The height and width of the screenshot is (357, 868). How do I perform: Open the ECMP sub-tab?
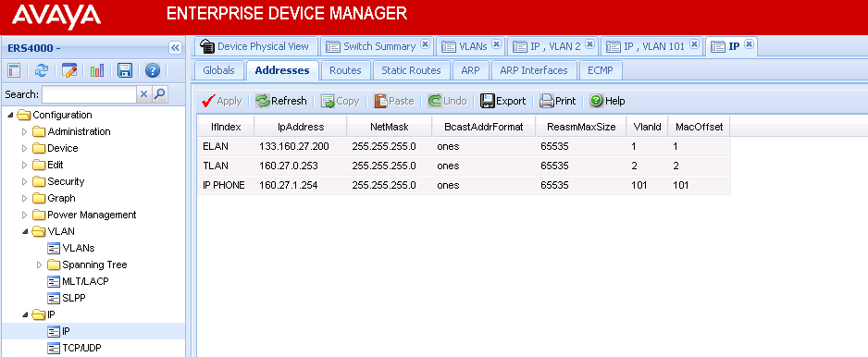click(601, 71)
